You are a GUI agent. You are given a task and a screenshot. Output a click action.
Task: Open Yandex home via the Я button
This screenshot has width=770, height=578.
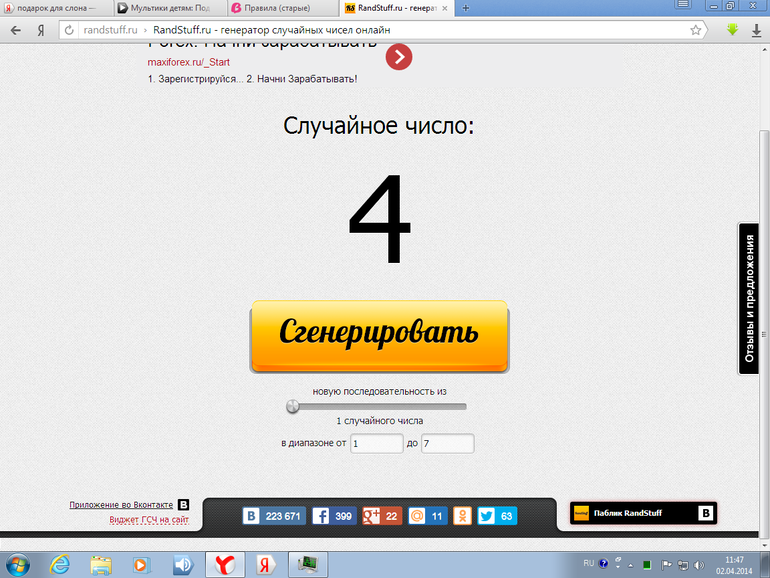click(41, 30)
